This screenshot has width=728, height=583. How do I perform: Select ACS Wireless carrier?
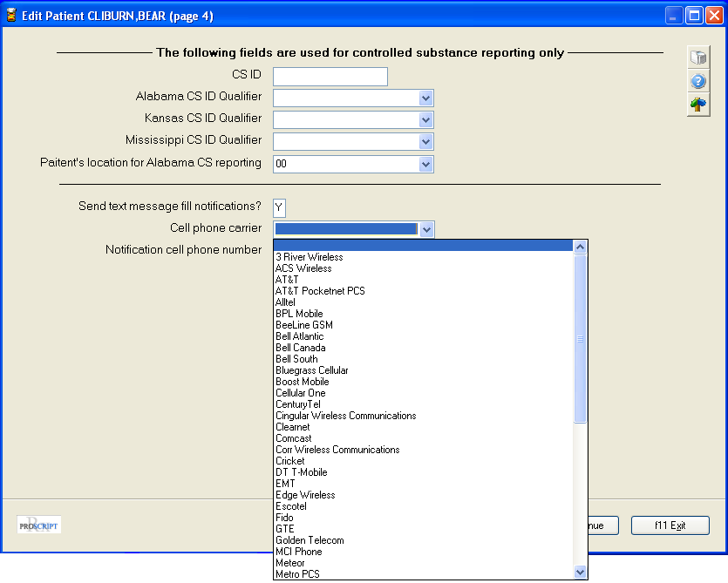pos(424,268)
